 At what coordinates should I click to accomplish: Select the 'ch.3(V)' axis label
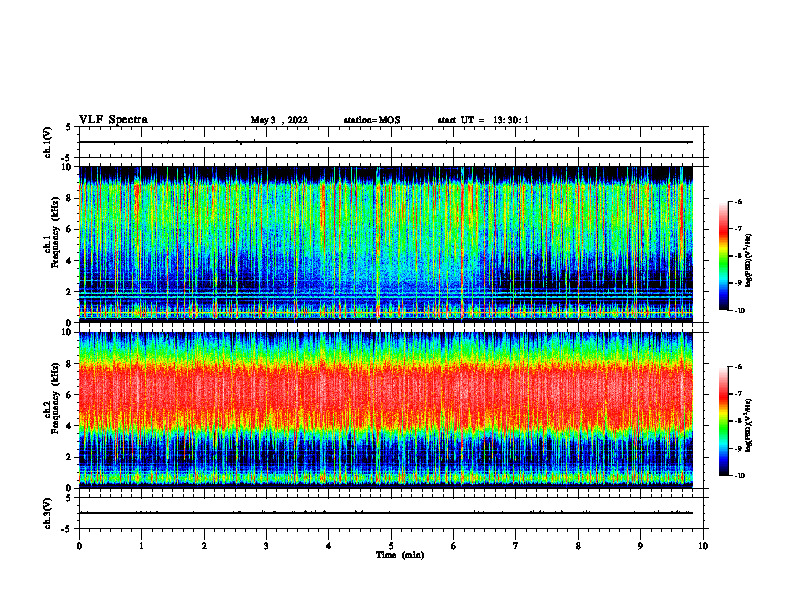[x=48, y=513]
